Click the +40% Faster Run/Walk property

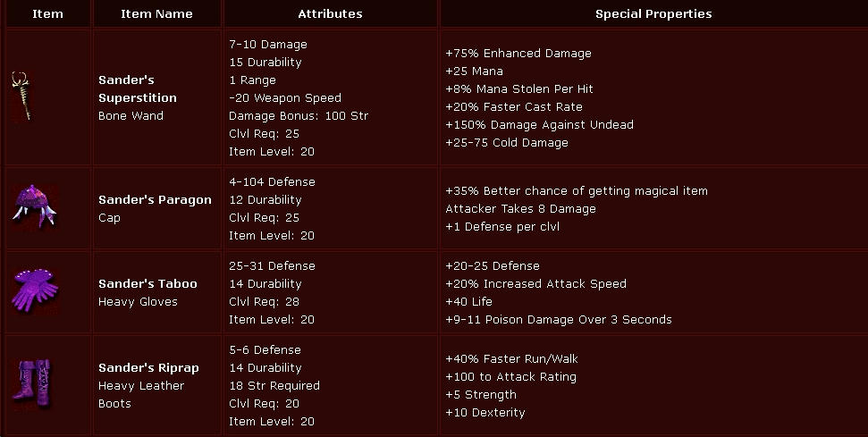[511, 359]
